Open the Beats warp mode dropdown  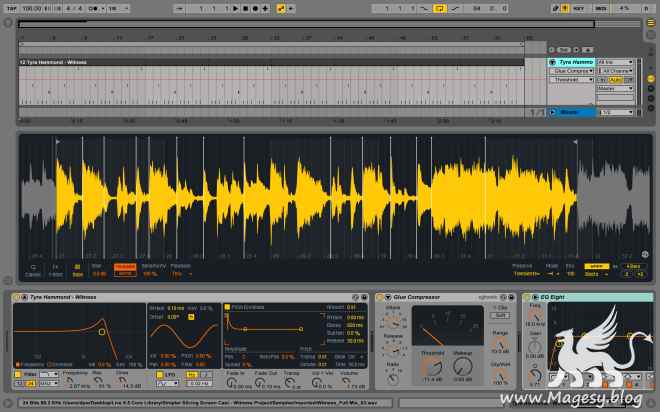tap(596, 274)
